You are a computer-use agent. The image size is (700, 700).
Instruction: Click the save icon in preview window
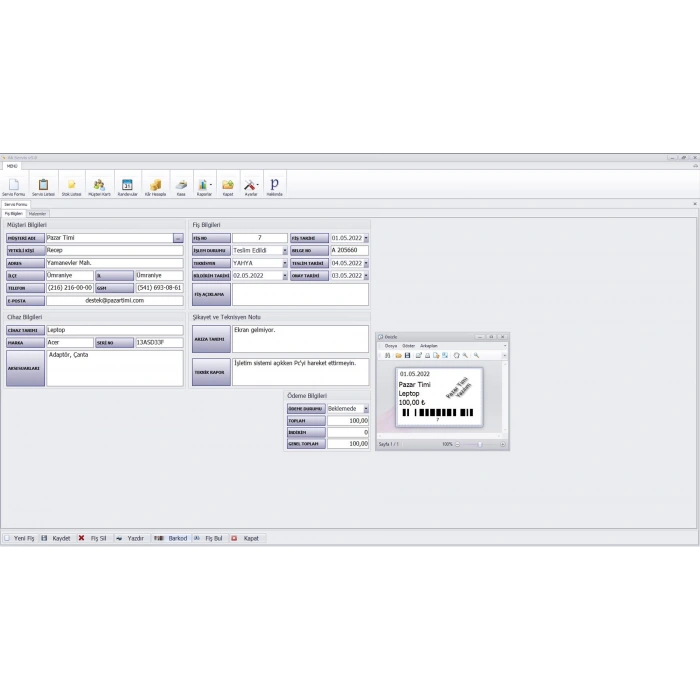(409, 355)
